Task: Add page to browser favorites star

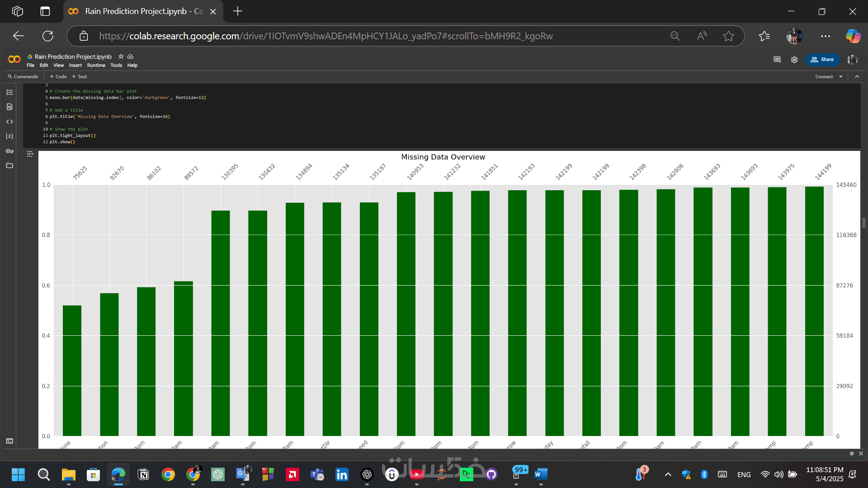Action: [x=728, y=36]
